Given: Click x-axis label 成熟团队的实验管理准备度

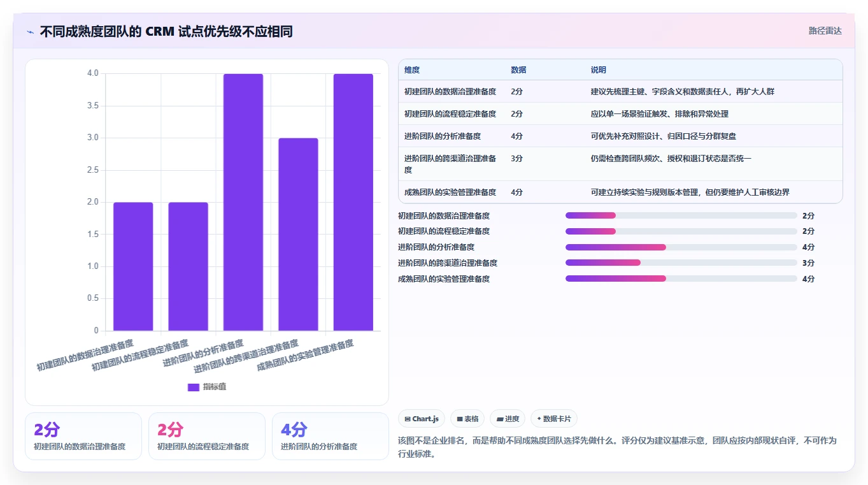Looking at the screenshot, I should (x=305, y=356).
